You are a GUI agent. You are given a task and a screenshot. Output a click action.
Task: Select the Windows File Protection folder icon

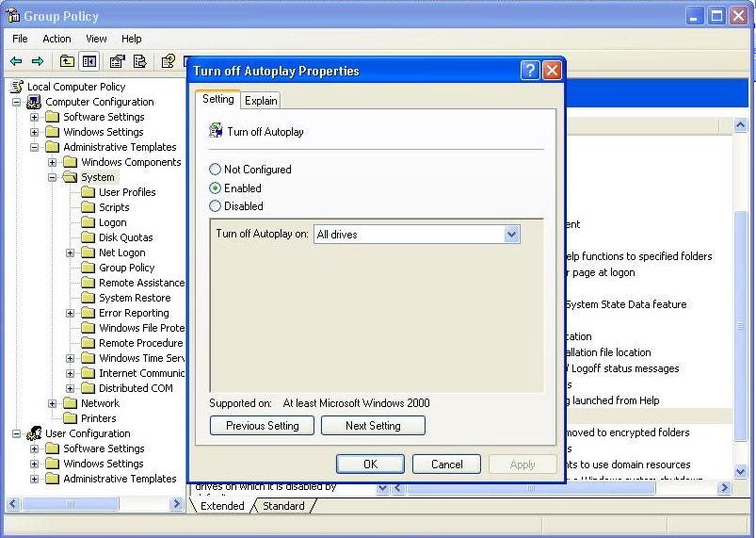tap(88, 328)
